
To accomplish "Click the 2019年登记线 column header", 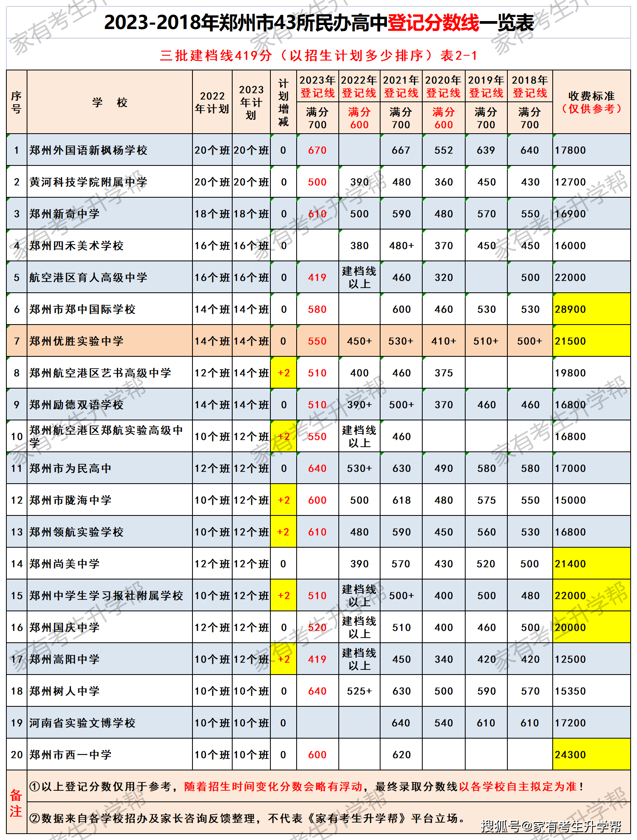I will [x=486, y=86].
